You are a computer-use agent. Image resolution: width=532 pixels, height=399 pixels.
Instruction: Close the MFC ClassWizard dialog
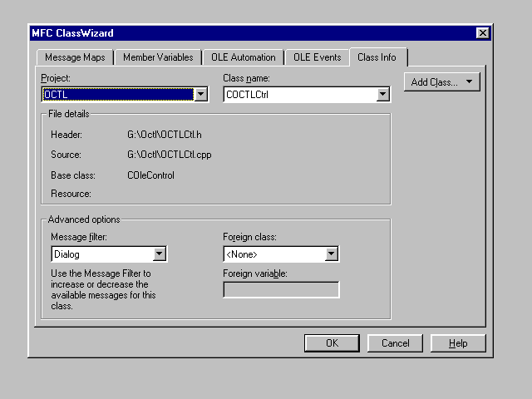click(x=482, y=33)
